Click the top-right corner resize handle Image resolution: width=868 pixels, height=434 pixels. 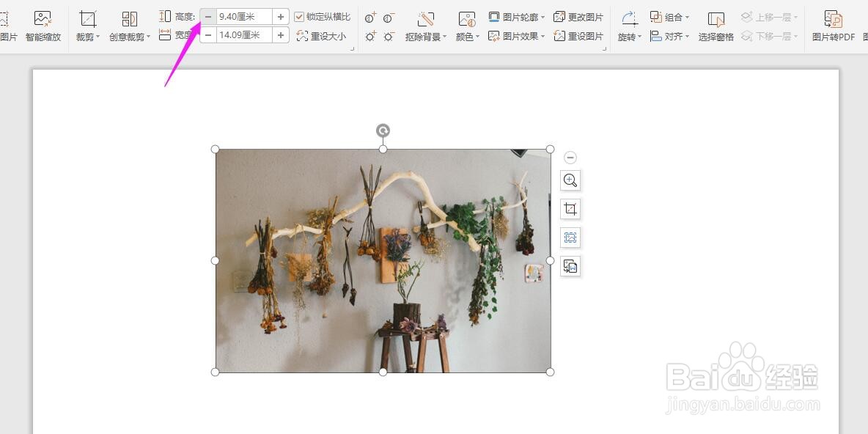[x=551, y=150]
